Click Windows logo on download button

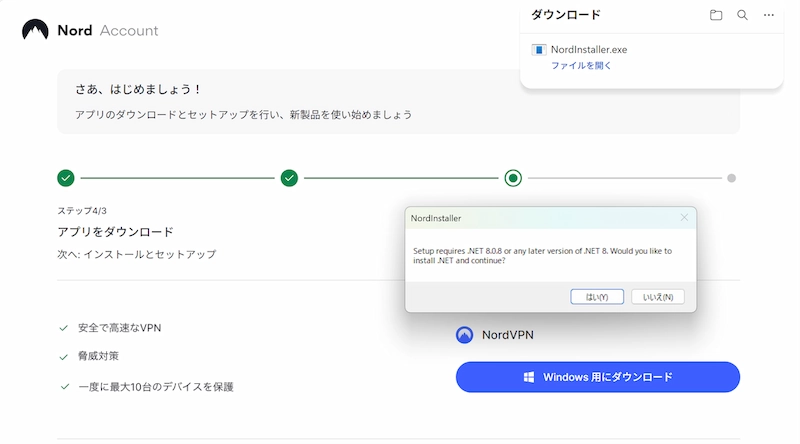click(x=529, y=377)
